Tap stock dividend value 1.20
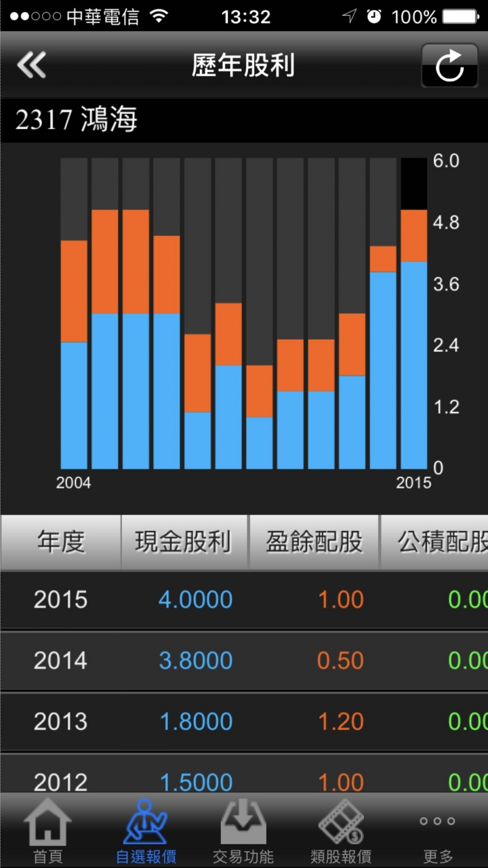The width and height of the screenshot is (488, 868). tap(341, 722)
